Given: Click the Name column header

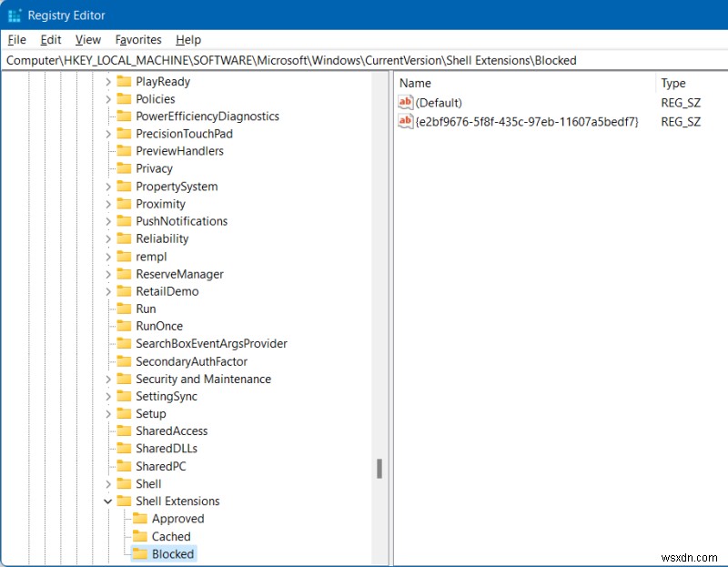Looking at the screenshot, I should [x=415, y=82].
